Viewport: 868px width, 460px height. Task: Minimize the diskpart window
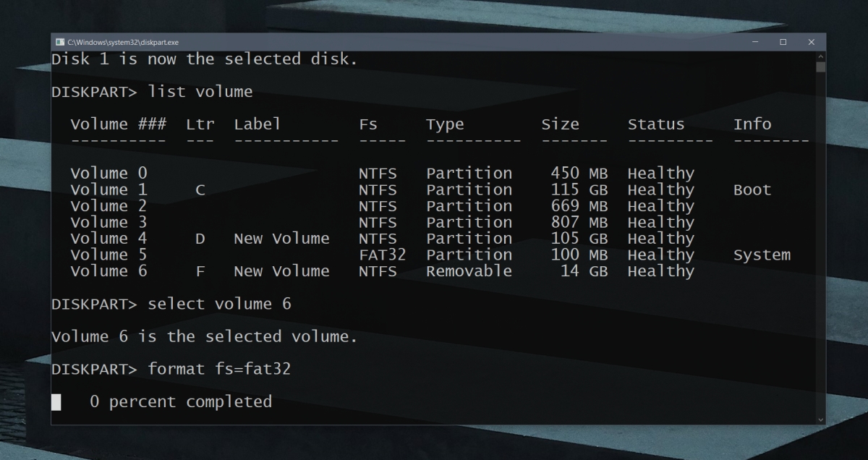(x=754, y=43)
